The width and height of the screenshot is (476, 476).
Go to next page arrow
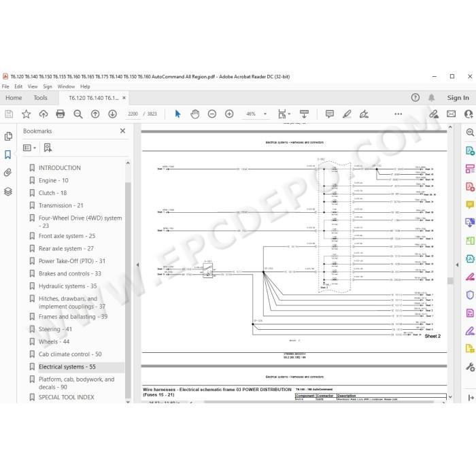coord(112,114)
